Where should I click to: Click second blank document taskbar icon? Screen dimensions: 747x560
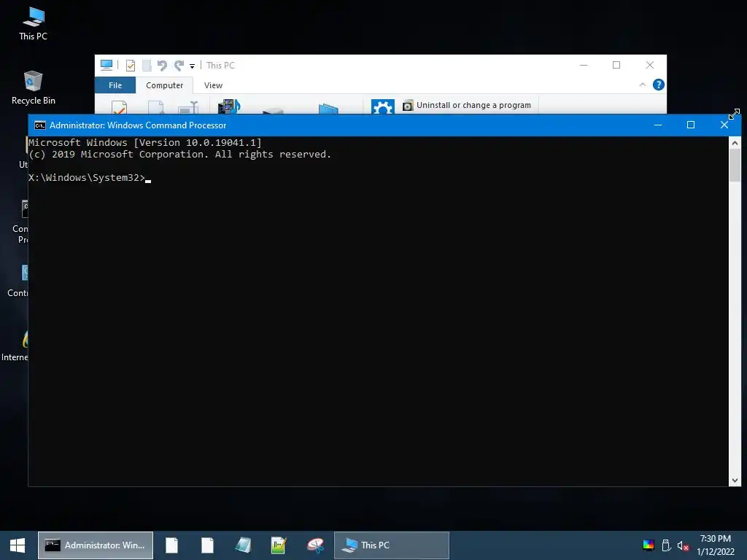(x=207, y=545)
